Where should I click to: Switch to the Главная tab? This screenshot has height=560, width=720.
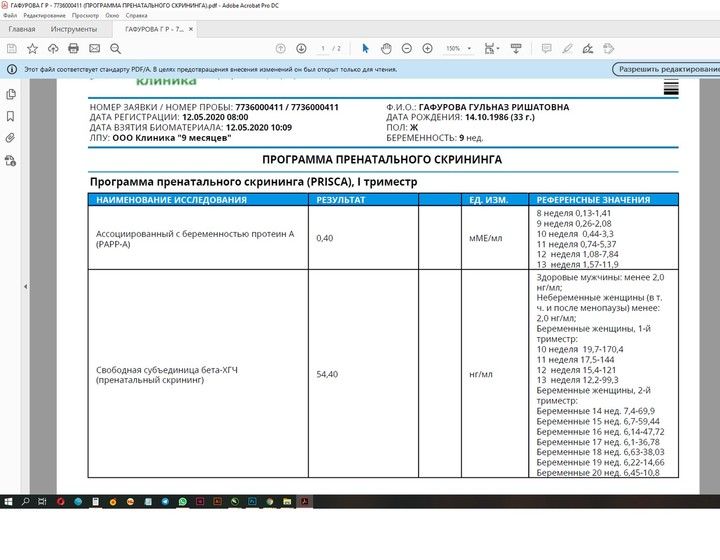pos(21,29)
